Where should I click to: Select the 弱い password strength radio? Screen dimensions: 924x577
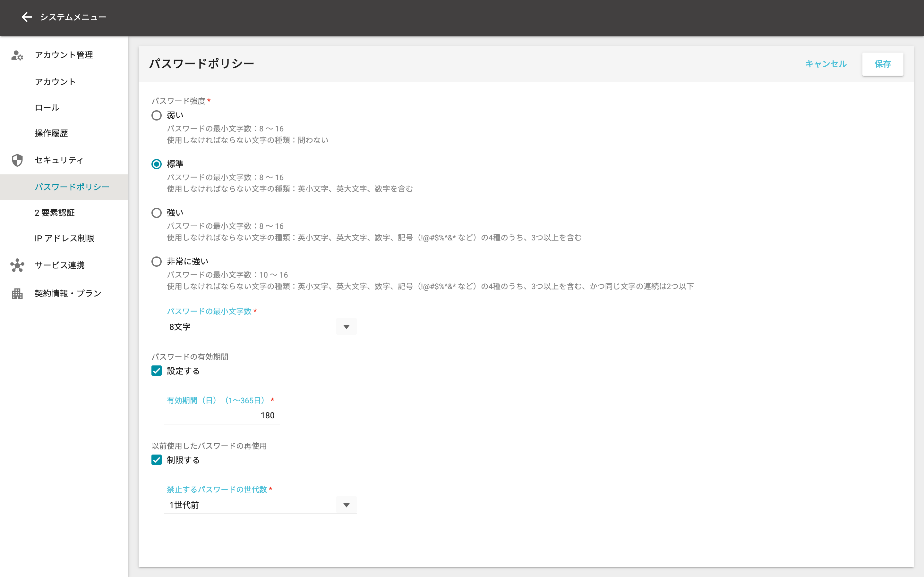coord(157,115)
